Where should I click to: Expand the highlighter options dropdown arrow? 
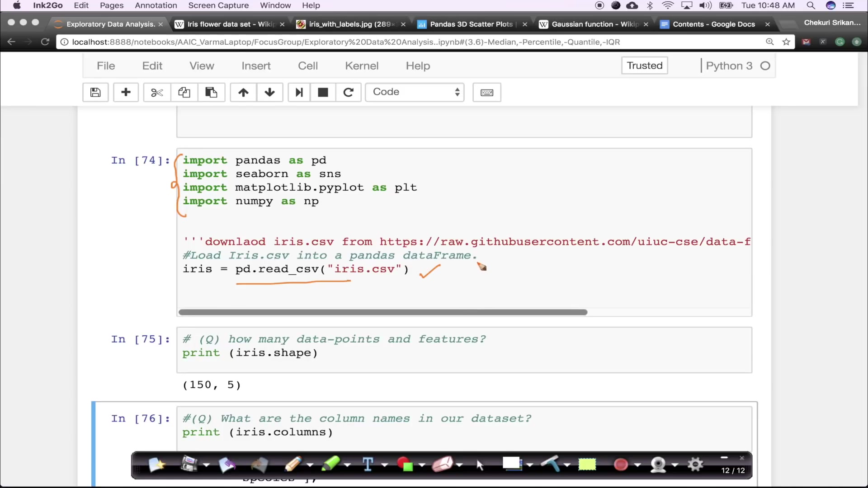(347, 465)
